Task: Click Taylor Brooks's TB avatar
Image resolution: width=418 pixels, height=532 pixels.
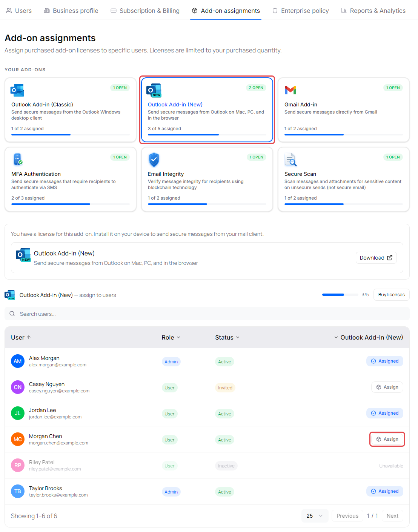Action: tap(18, 491)
